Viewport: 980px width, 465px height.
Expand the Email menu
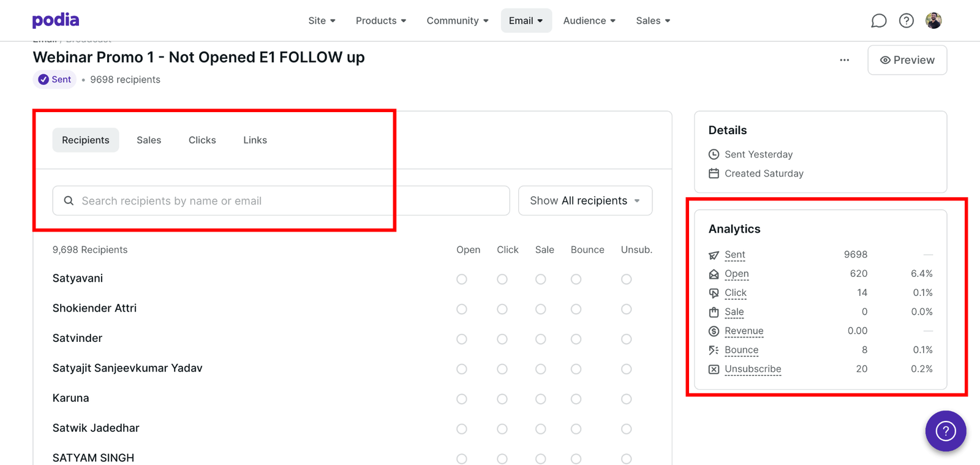526,21
